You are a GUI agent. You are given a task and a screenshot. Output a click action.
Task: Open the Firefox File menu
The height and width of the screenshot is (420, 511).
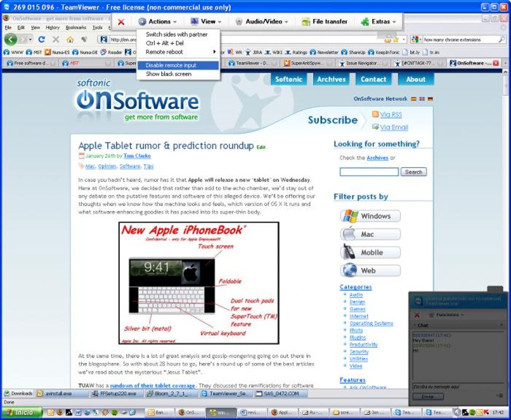pos(8,28)
